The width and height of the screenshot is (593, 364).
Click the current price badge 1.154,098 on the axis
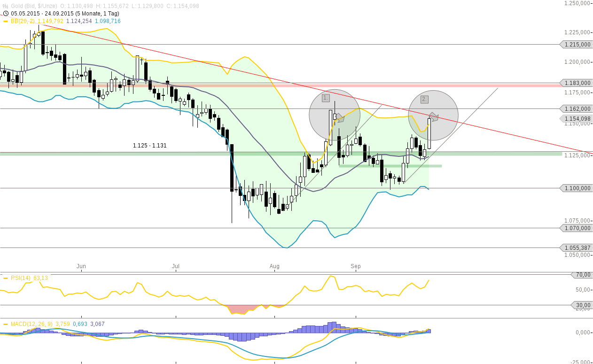click(577, 119)
